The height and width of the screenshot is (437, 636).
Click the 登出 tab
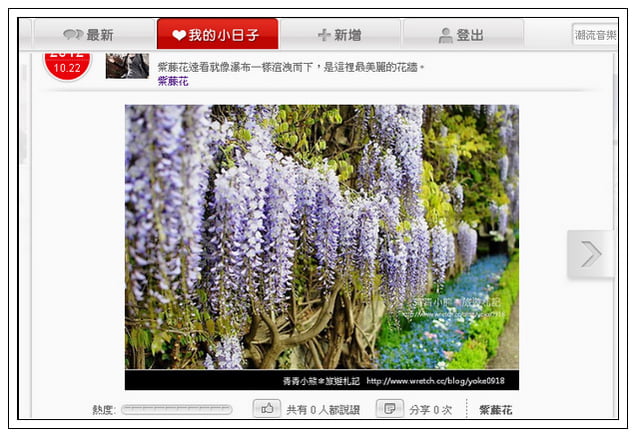(x=463, y=34)
